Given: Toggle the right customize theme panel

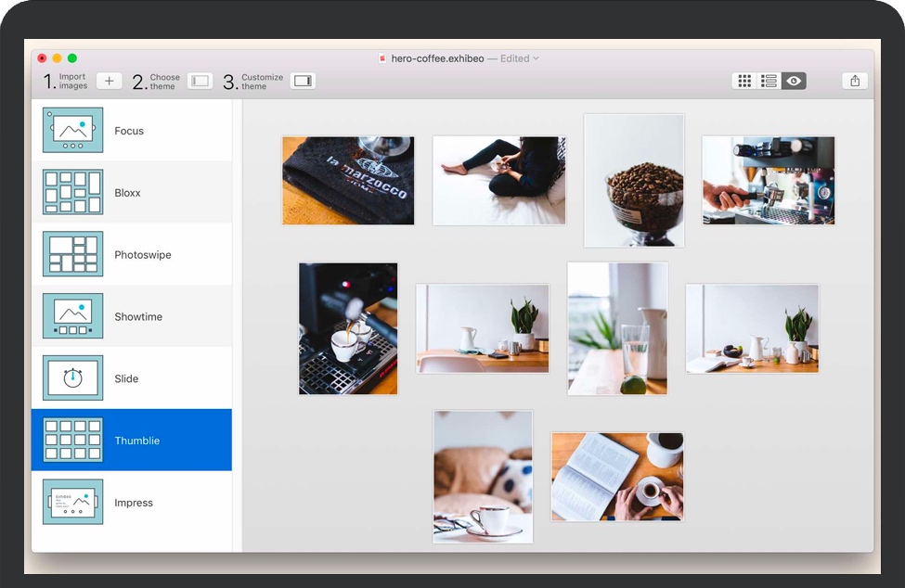Looking at the screenshot, I should pos(303,82).
